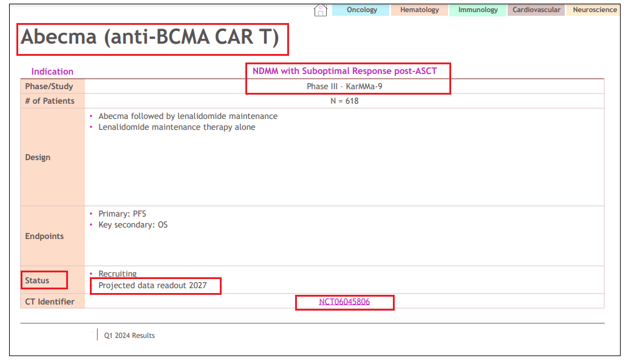Click the home navigation icon
637x364 pixels.
[x=320, y=10]
